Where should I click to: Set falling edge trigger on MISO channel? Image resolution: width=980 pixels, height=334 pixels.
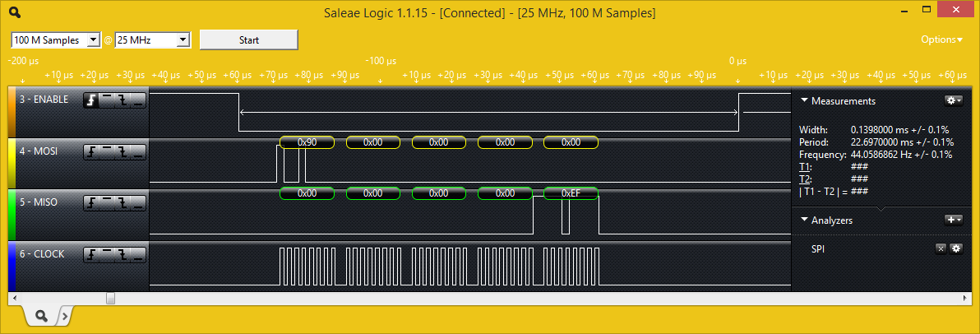122,202
